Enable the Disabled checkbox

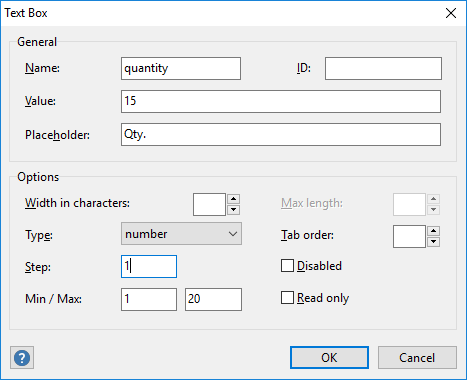point(287,266)
